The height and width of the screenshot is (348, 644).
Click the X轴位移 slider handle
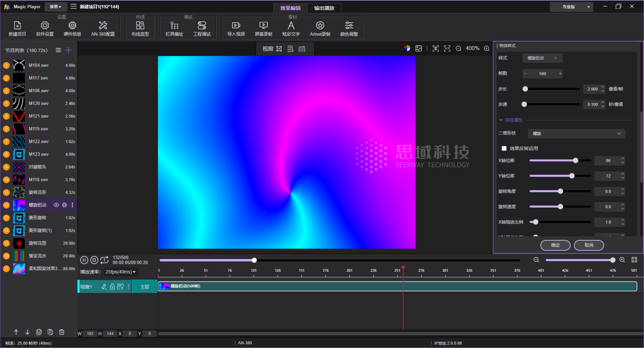(575, 160)
